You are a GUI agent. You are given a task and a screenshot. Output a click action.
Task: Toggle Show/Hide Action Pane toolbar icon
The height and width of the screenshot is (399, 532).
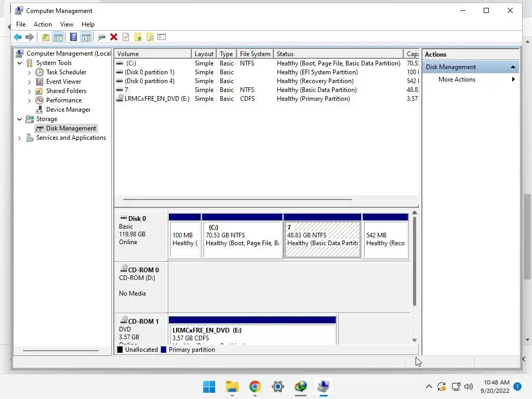[86, 37]
